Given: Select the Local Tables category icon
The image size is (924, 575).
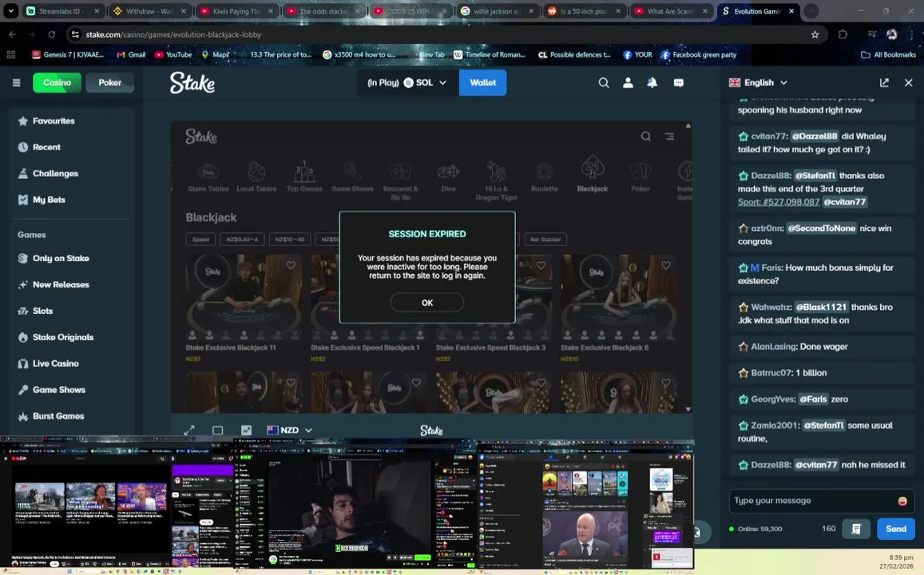Looking at the screenshot, I should (256, 177).
